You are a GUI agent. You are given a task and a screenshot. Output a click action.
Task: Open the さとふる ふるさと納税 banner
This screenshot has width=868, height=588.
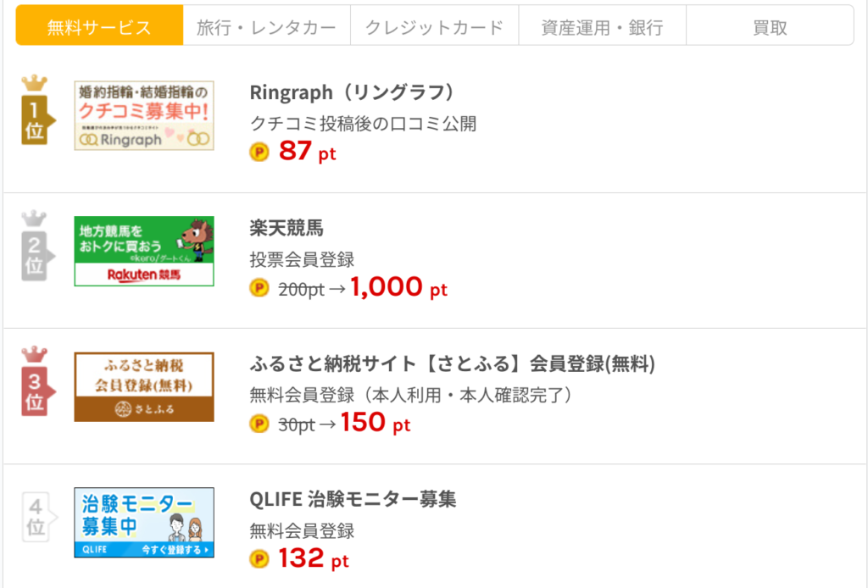(x=144, y=386)
